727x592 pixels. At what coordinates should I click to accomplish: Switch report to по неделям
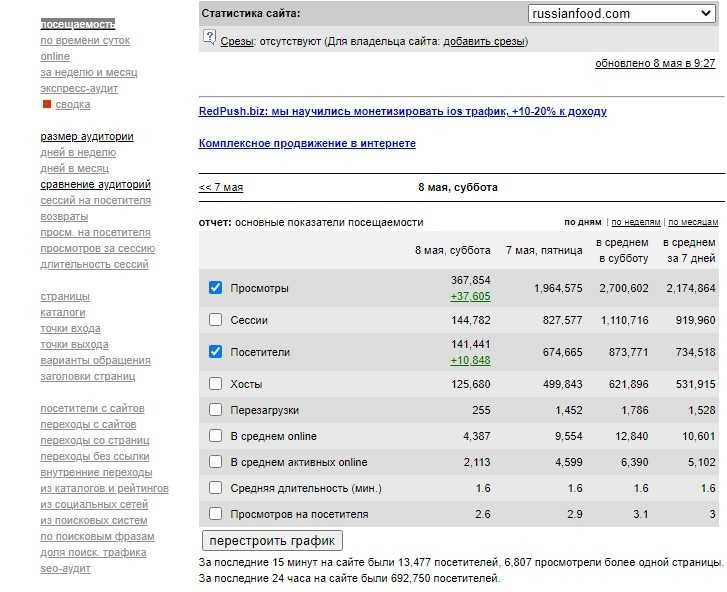[636, 222]
